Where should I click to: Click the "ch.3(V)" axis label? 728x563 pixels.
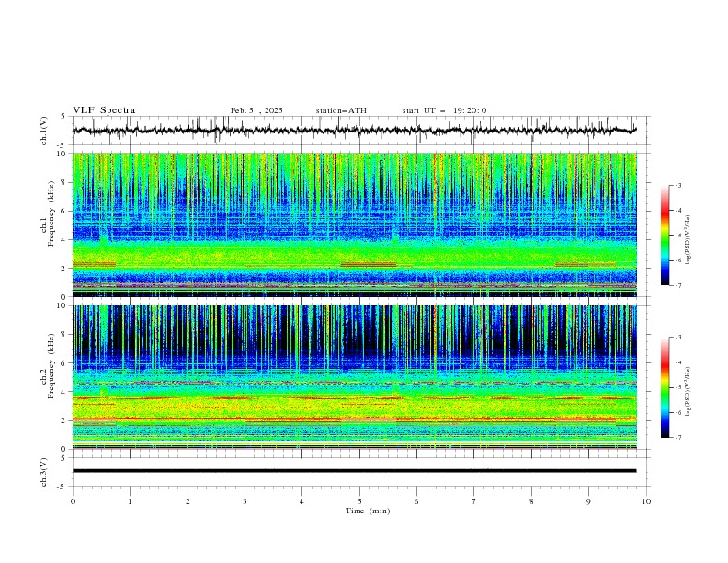click(x=44, y=472)
